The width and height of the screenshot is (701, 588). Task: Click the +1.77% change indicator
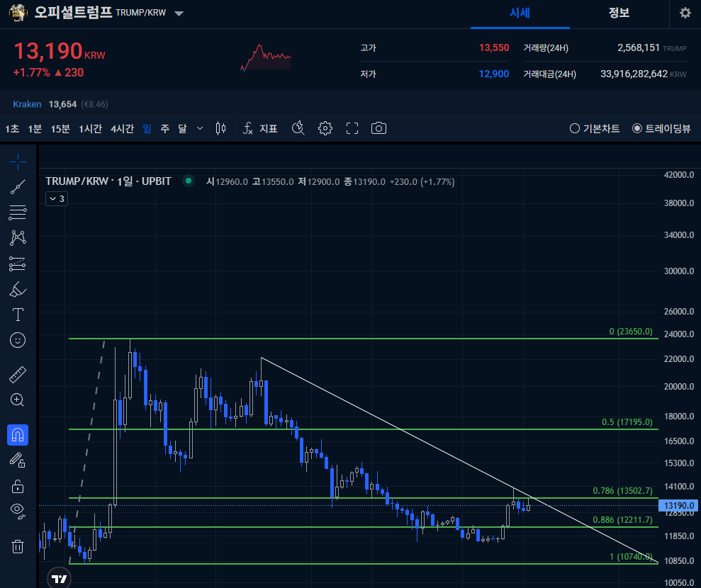pyautogui.click(x=31, y=73)
